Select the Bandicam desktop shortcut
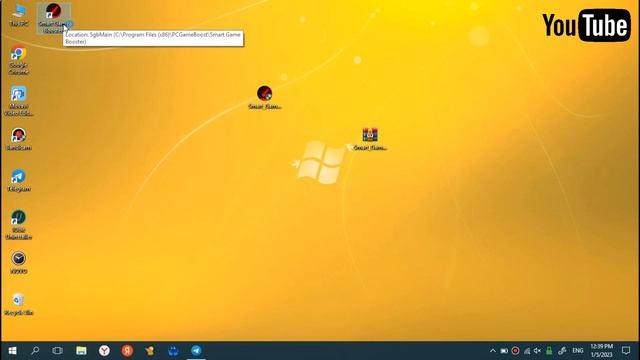Image resolution: width=640 pixels, height=360 pixels. click(x=19, y=139)
